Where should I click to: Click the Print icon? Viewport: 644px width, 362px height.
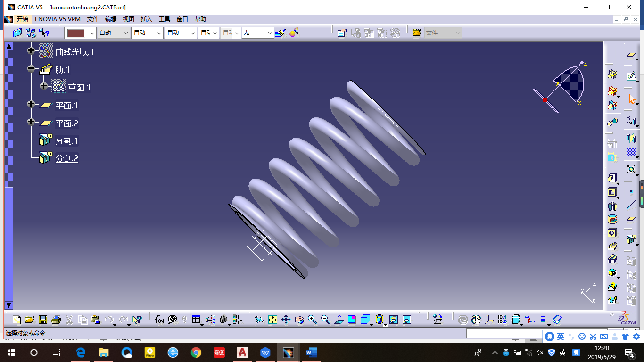click(56, 320)
